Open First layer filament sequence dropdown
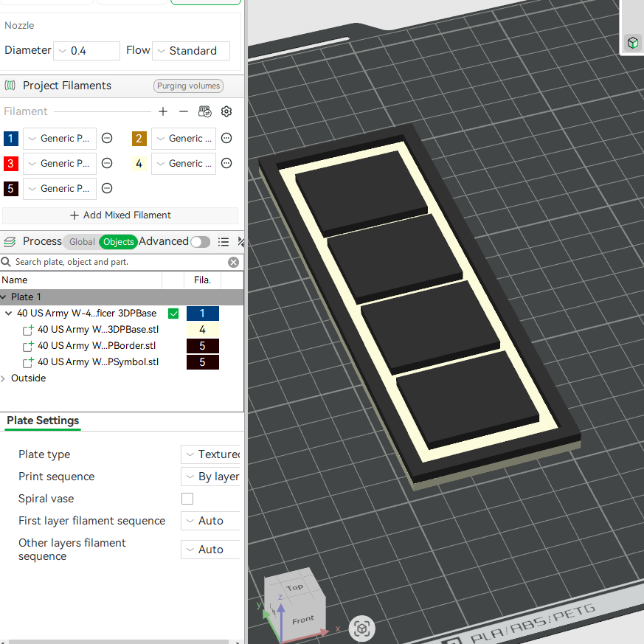The width and height of the screenshot is (644, 644). click(211, 521)
